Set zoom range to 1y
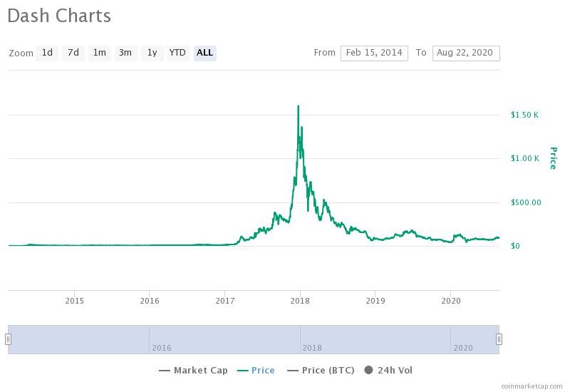This screenshot has width=570, height=392. coord(152,53)
